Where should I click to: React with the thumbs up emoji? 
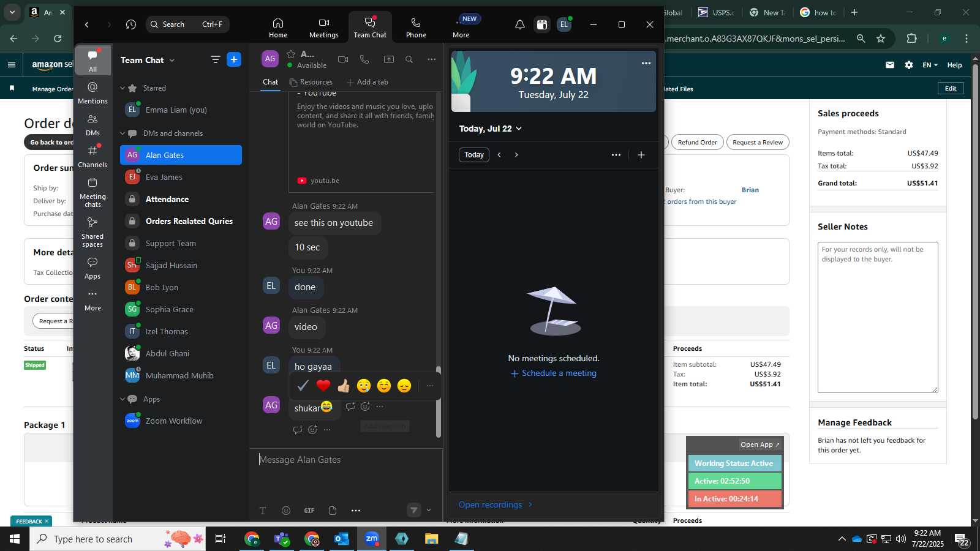344,386
